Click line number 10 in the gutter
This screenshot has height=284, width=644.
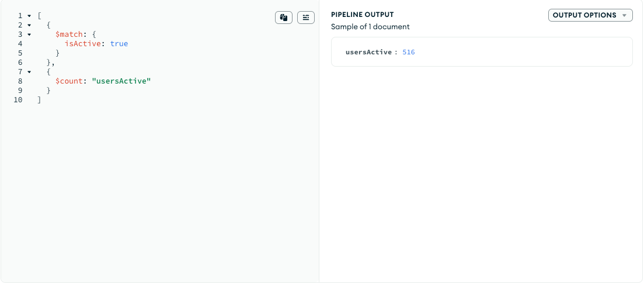(x=18, y=100)
